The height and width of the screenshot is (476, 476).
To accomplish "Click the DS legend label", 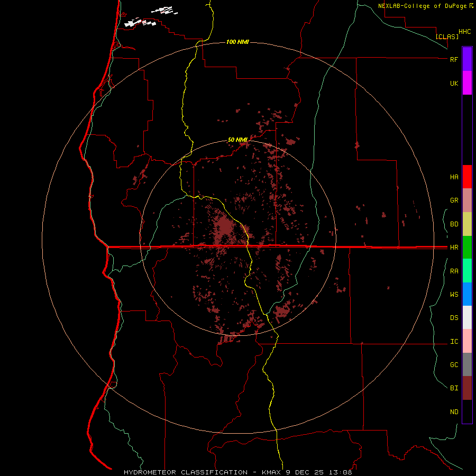I will point(454,318).
